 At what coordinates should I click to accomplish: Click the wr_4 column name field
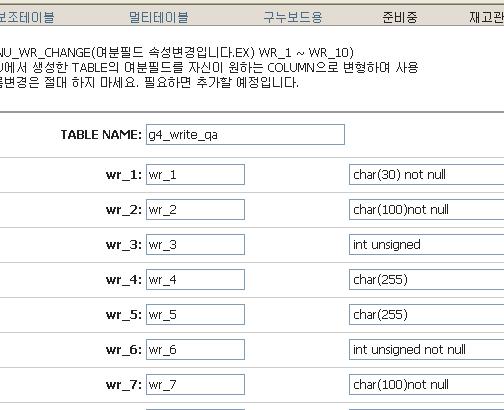click(195, 279)
